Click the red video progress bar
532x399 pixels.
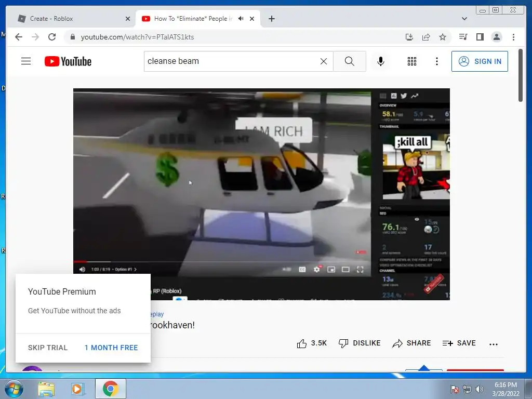click(80, 262)
